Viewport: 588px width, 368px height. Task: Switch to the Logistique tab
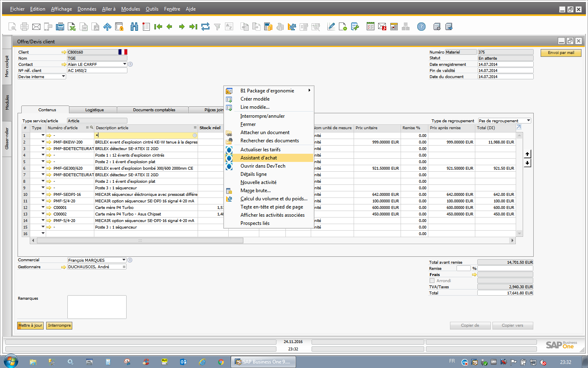click(x=94, y=110)
